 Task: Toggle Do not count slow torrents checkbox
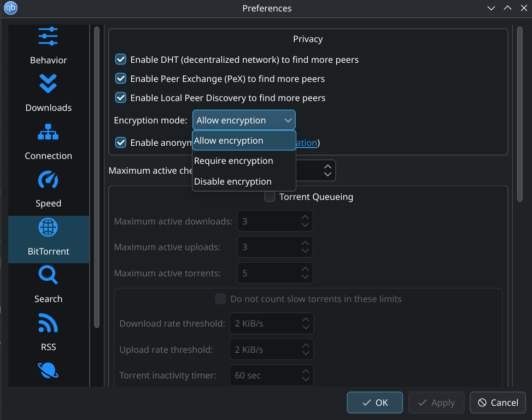point(220,299)
